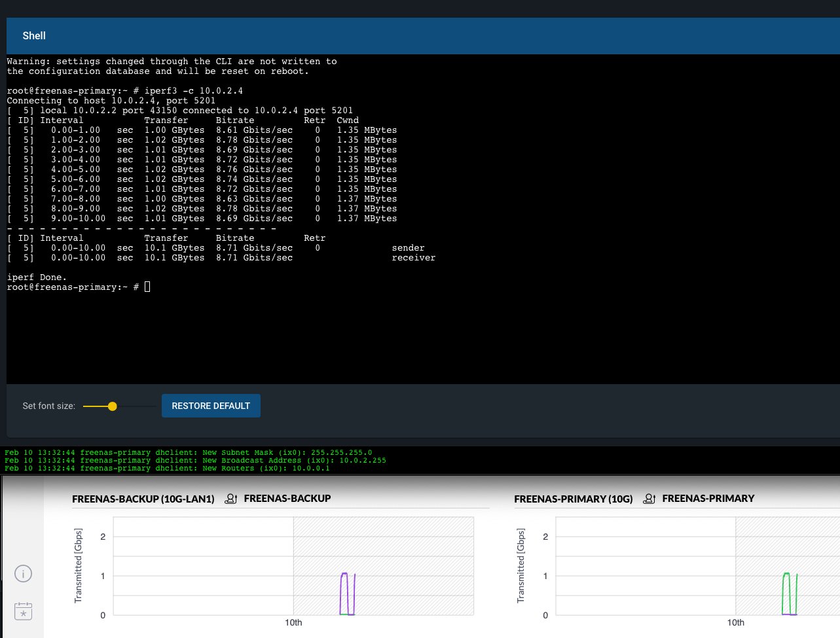Click the 'New Subnet Mask' log line
This screenshot has height=638, width=840.
[x=189, y=453]
